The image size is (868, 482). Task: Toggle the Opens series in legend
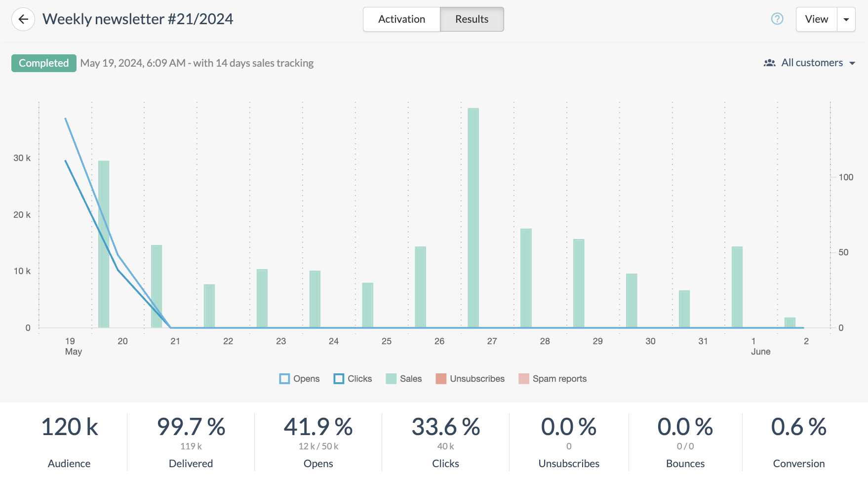300,379
